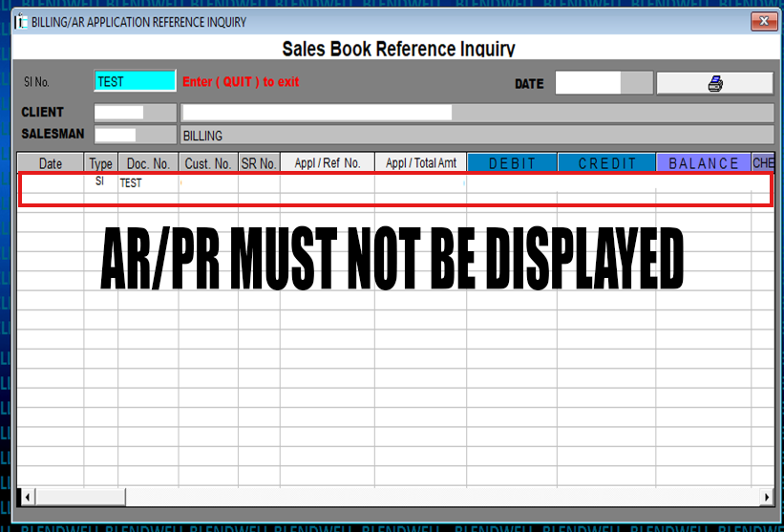Select the TEST document number cell

(x=148, y=183)
